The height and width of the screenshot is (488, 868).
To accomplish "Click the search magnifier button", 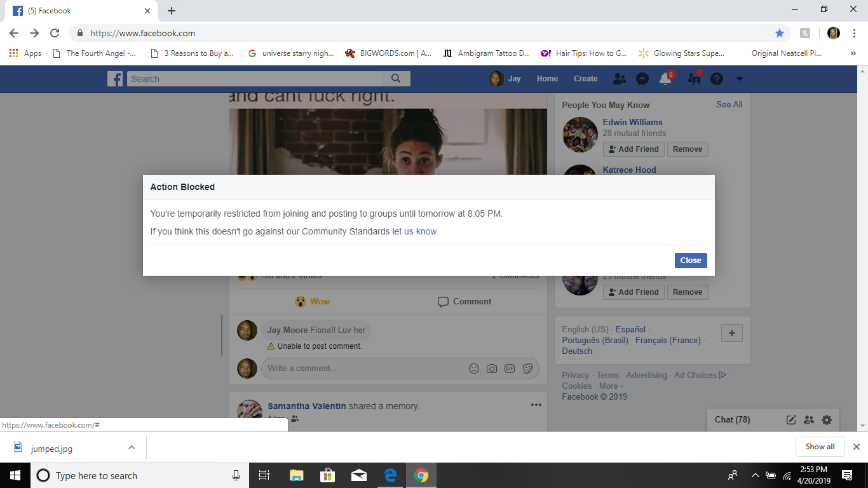I will (x=396, y=79).
